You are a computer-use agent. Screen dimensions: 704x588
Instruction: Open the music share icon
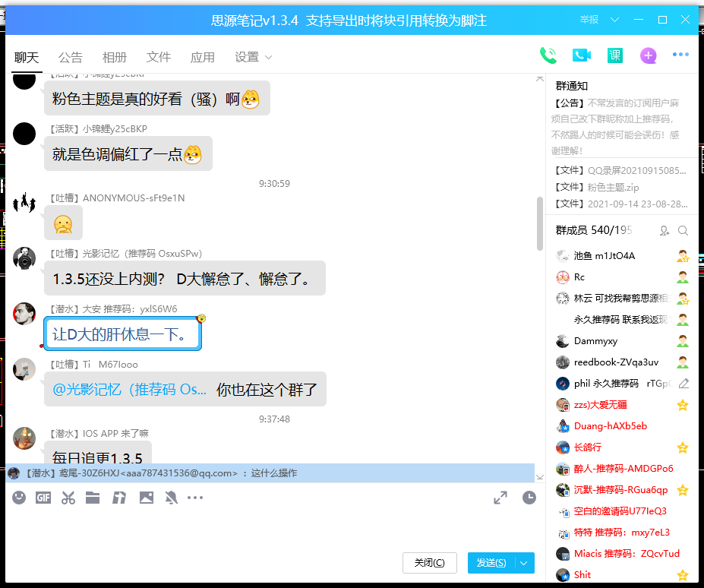point(119,498)
